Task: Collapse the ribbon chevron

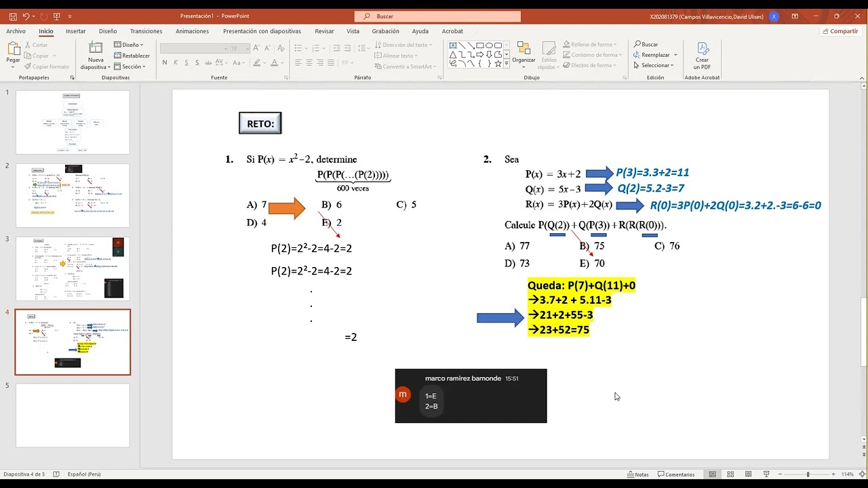Action: coord(861,77)
